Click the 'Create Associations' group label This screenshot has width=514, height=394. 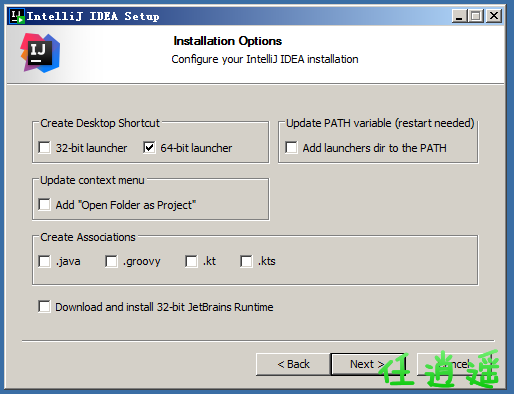coord(88,237)
